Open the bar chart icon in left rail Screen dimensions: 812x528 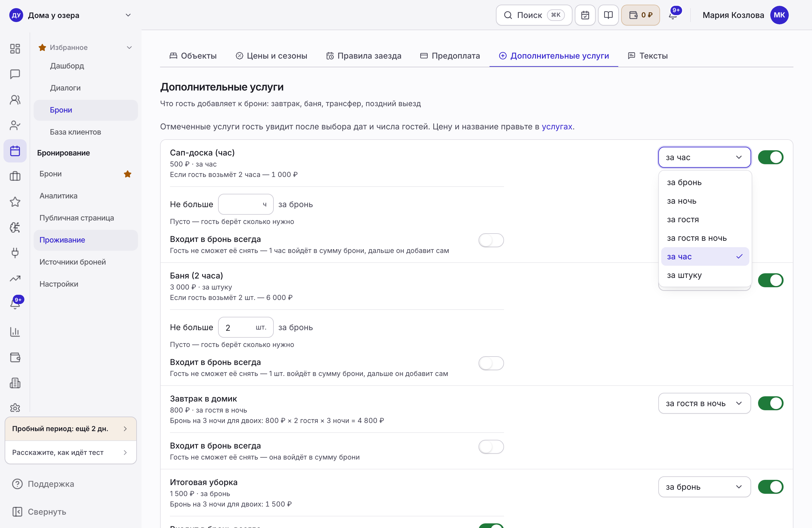tap(15, 332)
